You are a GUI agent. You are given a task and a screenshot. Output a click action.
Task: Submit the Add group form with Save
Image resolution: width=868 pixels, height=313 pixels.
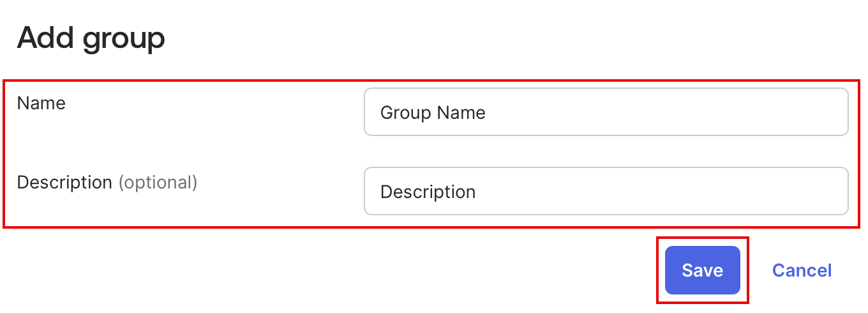pos(702,270)
